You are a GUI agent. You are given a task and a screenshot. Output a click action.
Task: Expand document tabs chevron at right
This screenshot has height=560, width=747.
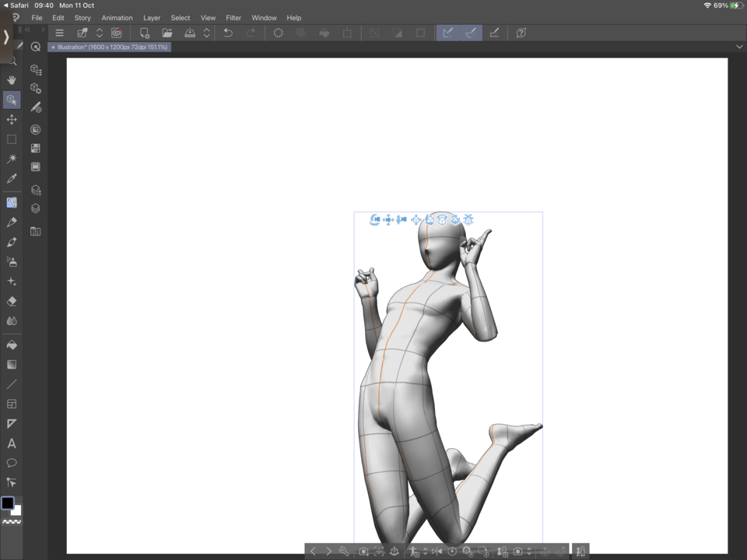click(739, 47)
